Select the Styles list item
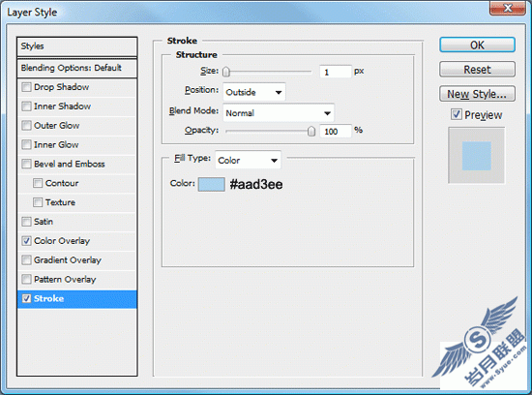The image size is (532, 395). tap(77, 46)
